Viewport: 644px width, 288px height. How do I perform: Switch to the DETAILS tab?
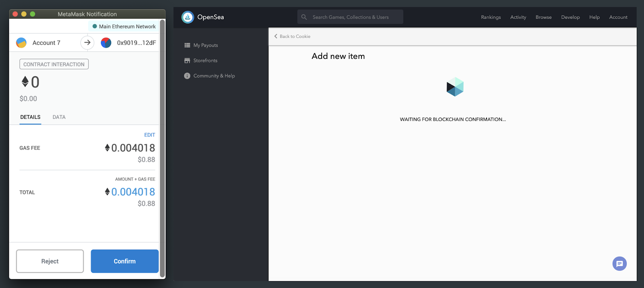pos(30,117)
